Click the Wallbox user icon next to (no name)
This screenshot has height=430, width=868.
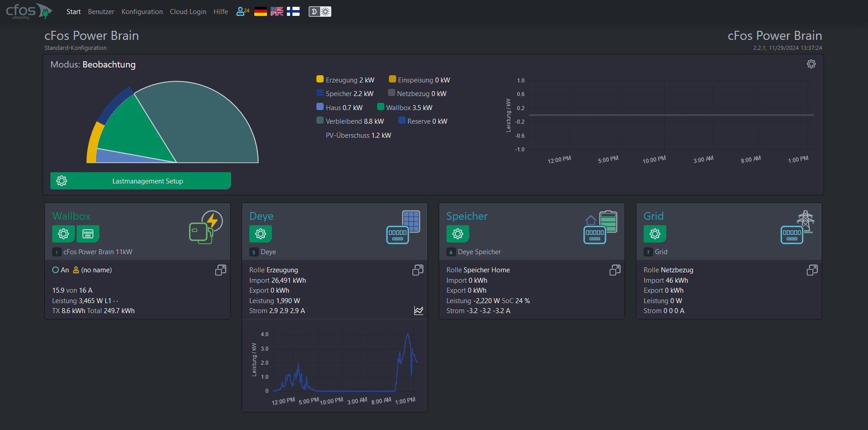click(76, 270)
